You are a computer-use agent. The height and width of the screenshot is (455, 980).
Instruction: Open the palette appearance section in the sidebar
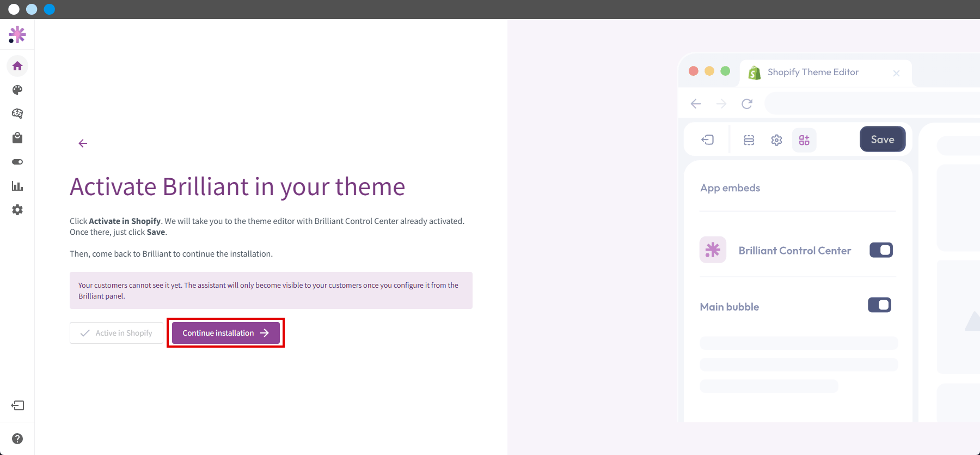[x=17, y=90]
